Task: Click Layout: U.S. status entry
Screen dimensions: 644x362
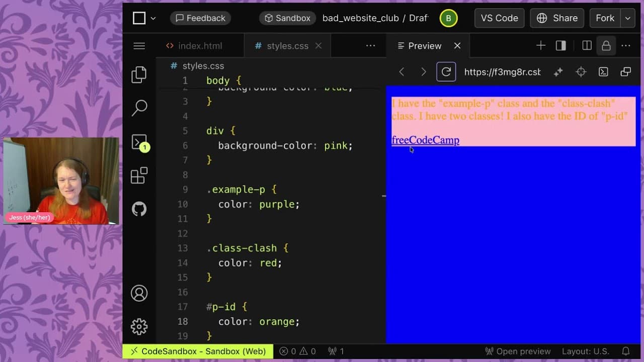Action: coord(585,351)
